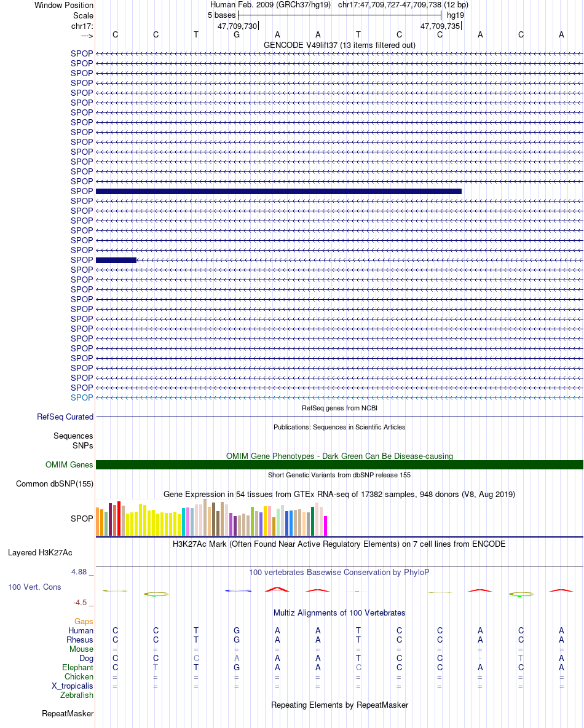This screenshot has width=584, height=728.
Task: Click the Layered H3K27Ac track label
Action: pyautogui.click(x=40, y=552)
